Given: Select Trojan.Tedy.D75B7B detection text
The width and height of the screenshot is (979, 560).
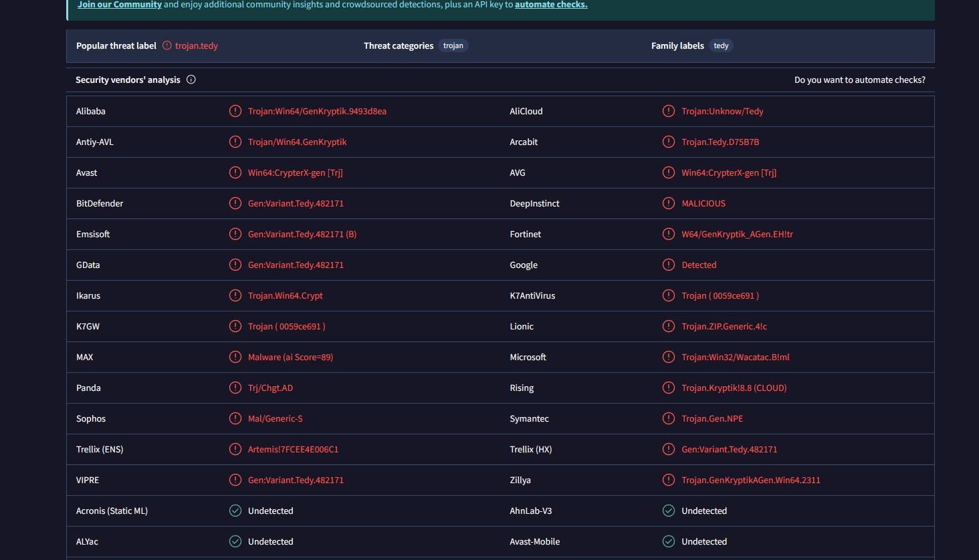Looking at the screenshot, I should (720, 142).
